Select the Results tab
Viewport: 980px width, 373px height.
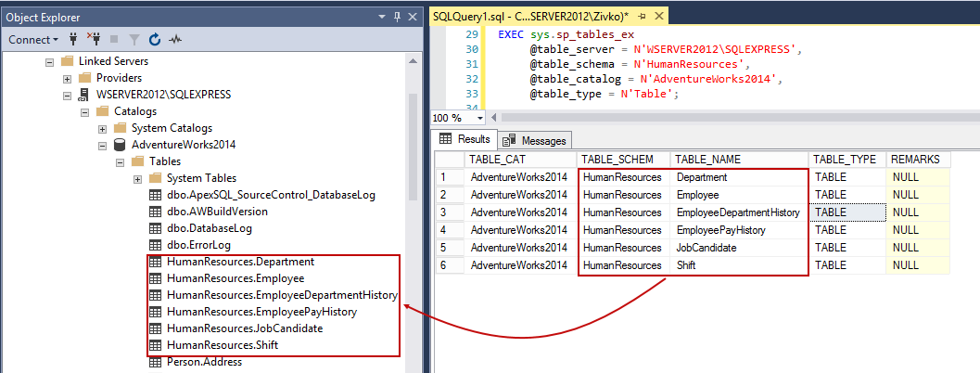[x=465, y=140]
